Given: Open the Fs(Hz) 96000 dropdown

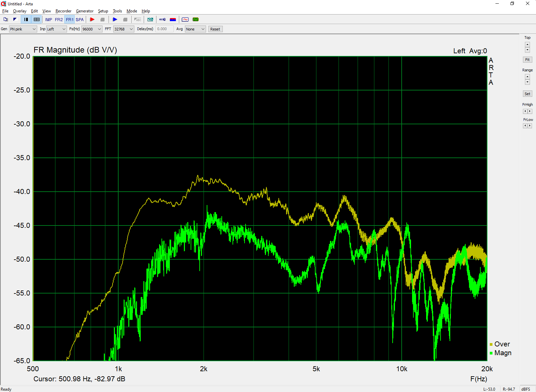Looking at the screenshot, I should click(92, 29).
